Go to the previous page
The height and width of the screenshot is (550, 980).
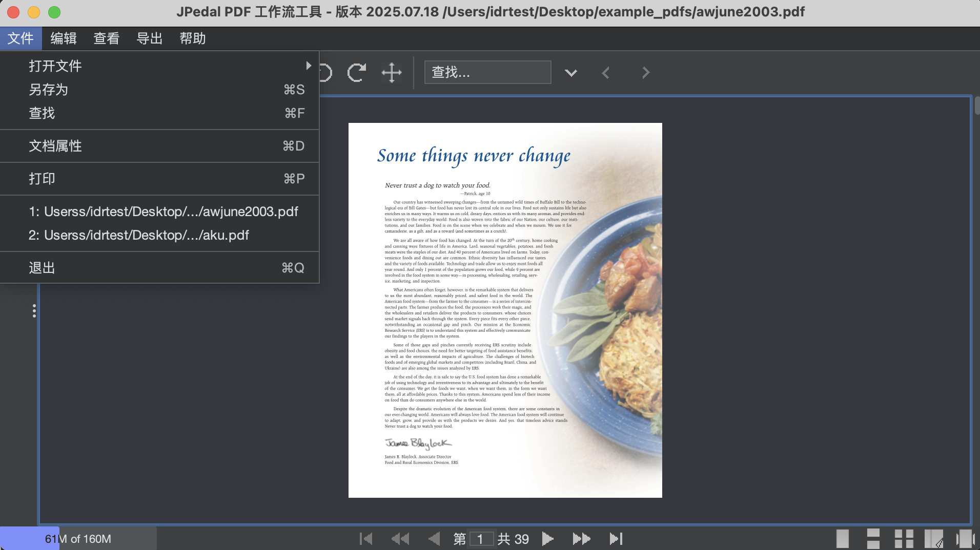435,538
